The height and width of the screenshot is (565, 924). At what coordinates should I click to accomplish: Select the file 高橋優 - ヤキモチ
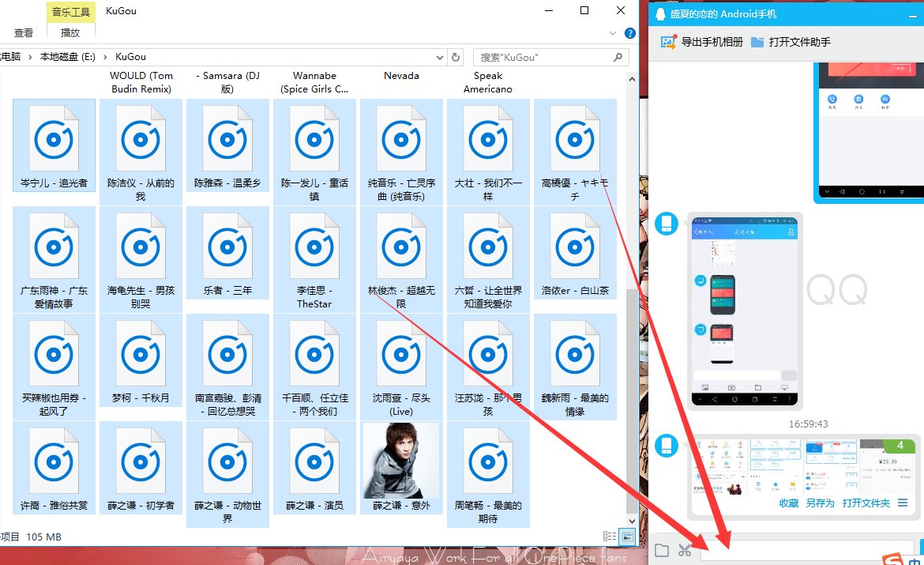click(x=575, y=152)
